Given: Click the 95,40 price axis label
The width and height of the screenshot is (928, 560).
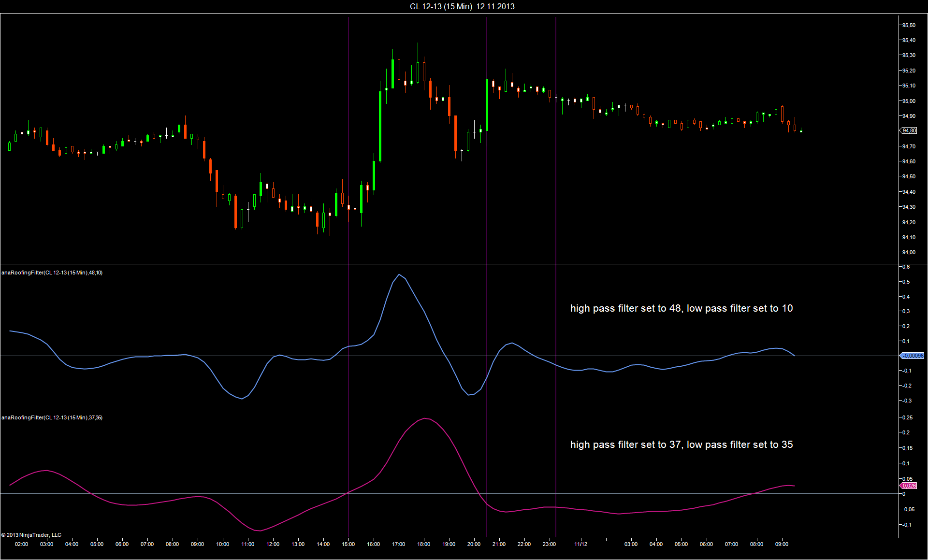Looking at the screenshot, I should [x=909, y=40].
